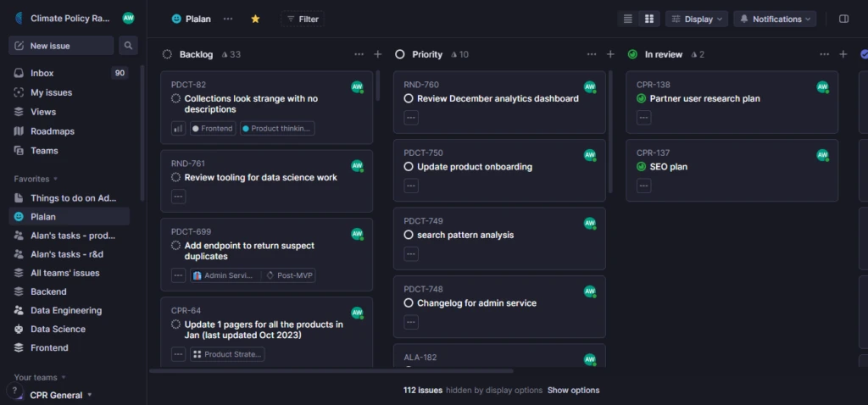Toggle the right sidebar panel icon

coord(843,19)
